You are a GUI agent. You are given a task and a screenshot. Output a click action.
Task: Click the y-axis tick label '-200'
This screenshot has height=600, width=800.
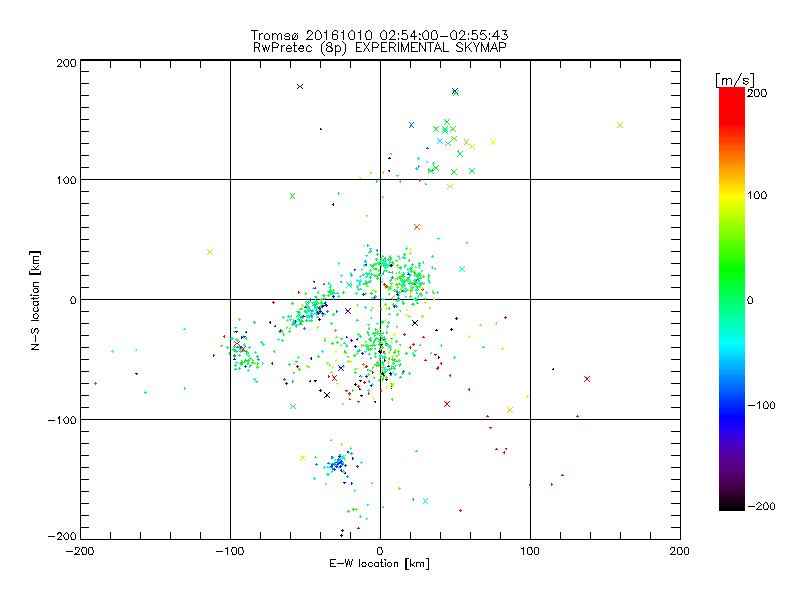(62, 536)
